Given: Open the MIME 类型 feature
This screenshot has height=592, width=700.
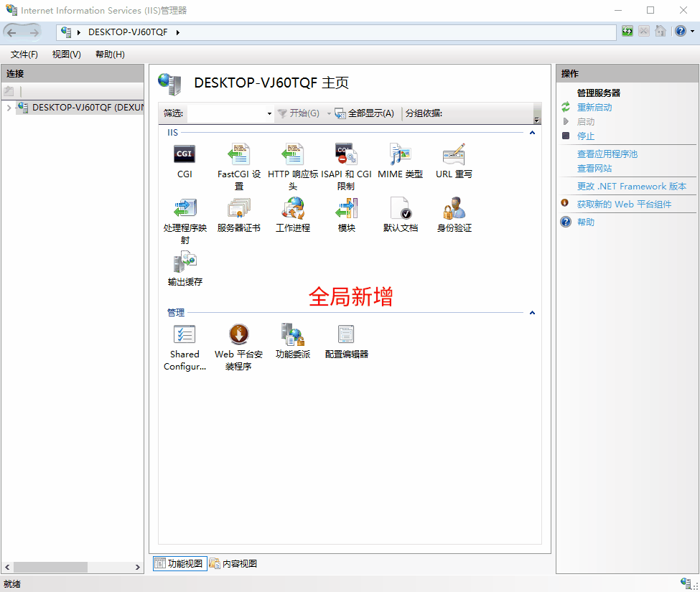Looking at the screenshot, I should click(400, 154).
